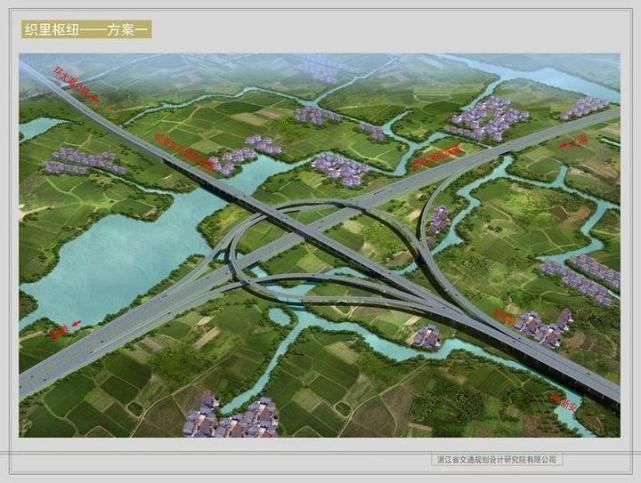
Task: Select the aerial interchange rendering image
Action: [x=320, y=245]
